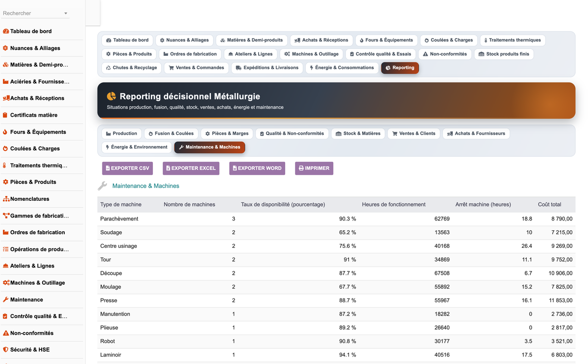
Task: Select the top Non-conformités tab
Action: click(x=445, y=54)
